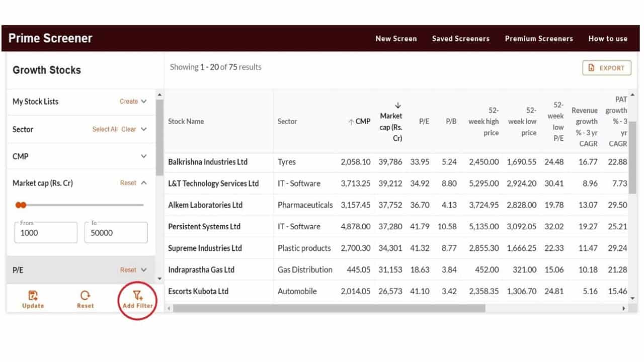Open Balkrishna Industries Ltd row
Image resolution: width=644 pixels, height=362 pixels.
pos(208,162)
